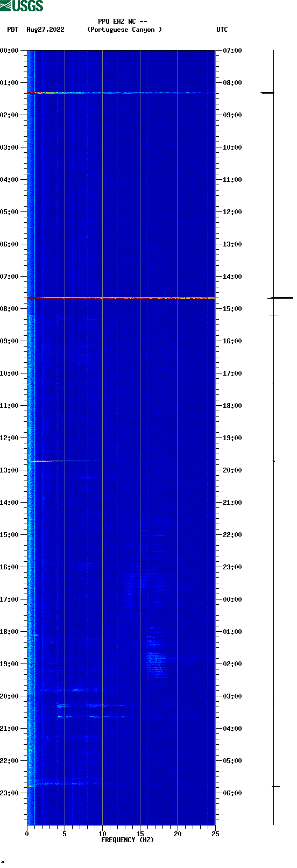This screenshot has width=297, height=868.
Task: Click the 'FREQUENCY (HZ)' axis label
Action: coord(128,839)
